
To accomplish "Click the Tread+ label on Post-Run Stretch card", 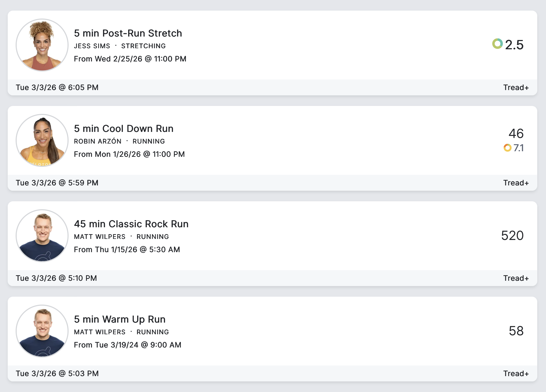I will (516, 88).
